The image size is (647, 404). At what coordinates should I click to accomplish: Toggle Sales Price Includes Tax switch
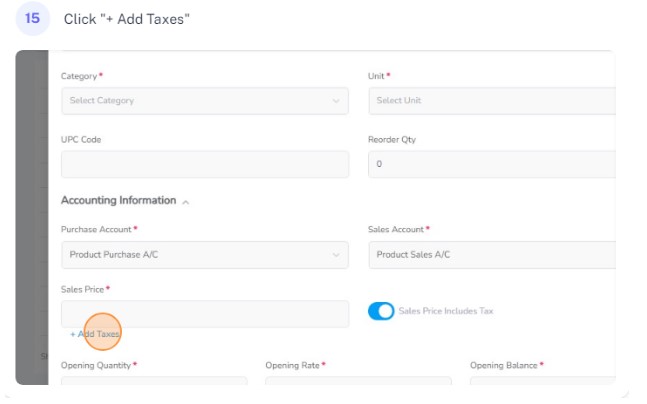coord(381,311)
